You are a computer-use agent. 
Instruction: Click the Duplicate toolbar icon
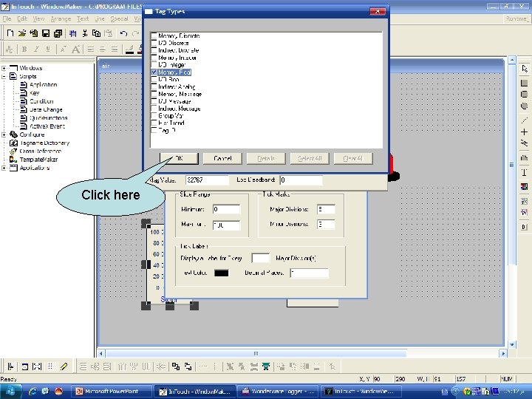pos(72,33)
